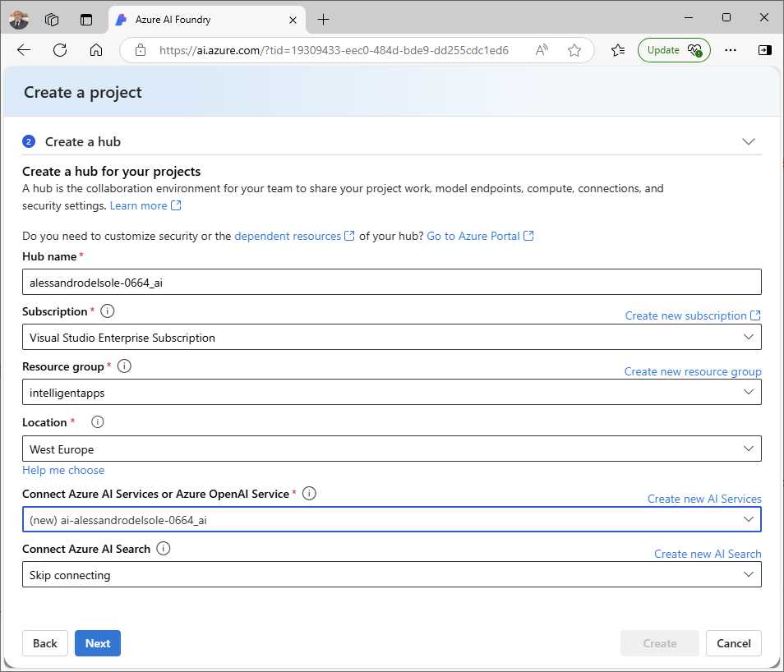Follow the Go to Azure Portal link
Viewport: 784px width, 672px height.
click(x=480, y=236)
